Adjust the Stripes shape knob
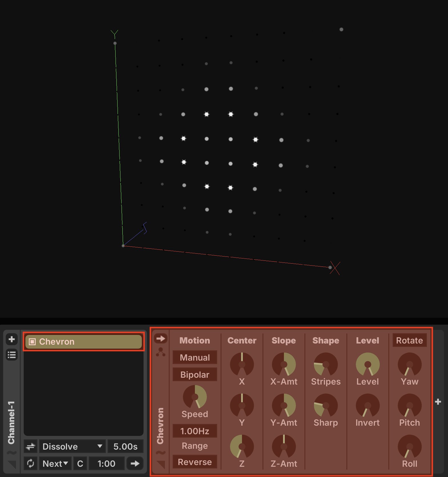448x477 pixels. pyautogui.click(x=326, y=364)
